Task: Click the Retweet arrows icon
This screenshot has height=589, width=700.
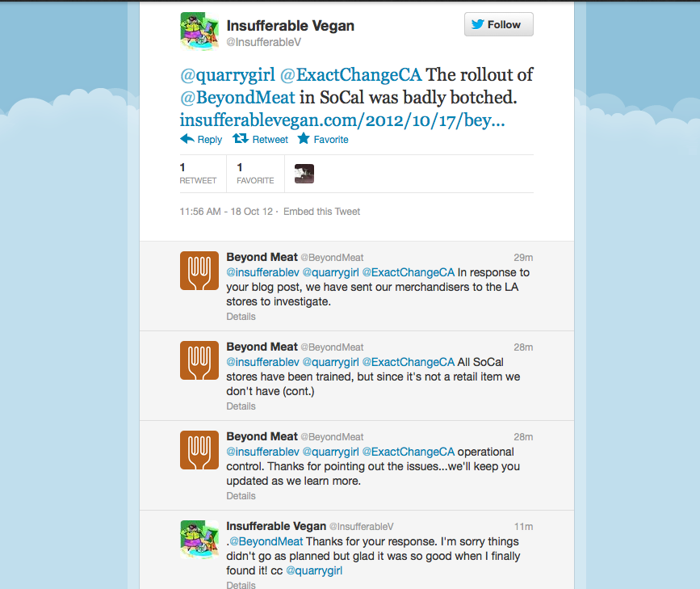Action: pyautogui.click(x=240, y=139)
